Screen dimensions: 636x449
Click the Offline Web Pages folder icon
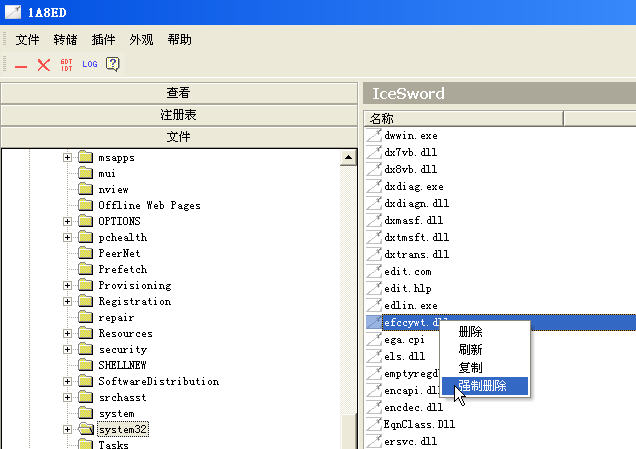point(86,205)
